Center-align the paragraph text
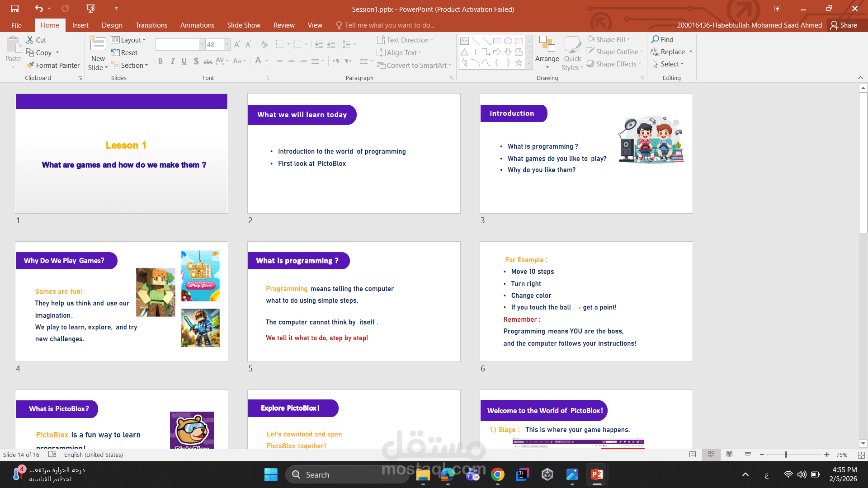 (x=292, y=61)
